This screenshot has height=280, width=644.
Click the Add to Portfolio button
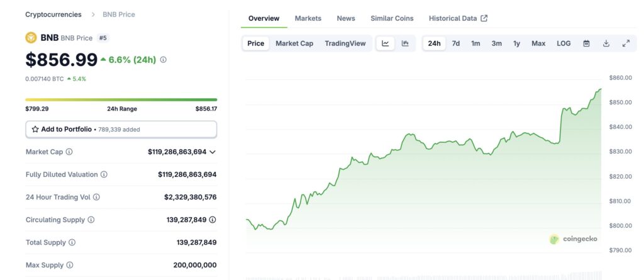121,129
